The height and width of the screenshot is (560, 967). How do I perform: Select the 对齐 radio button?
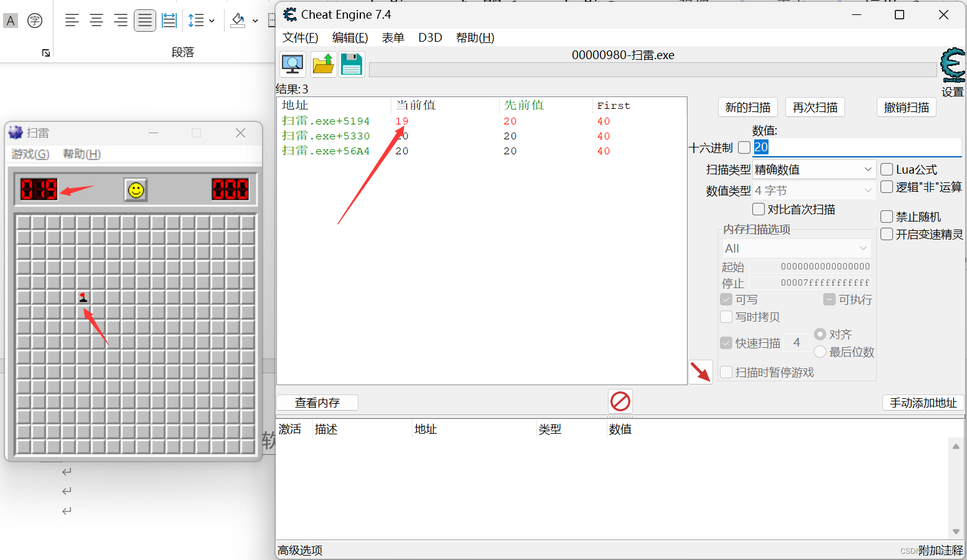[x=820, y=334]
